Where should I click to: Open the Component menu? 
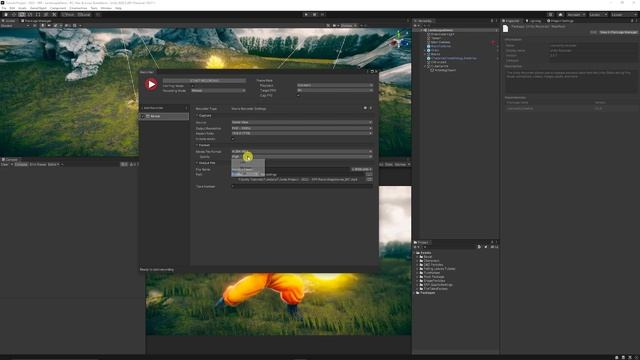58,8
